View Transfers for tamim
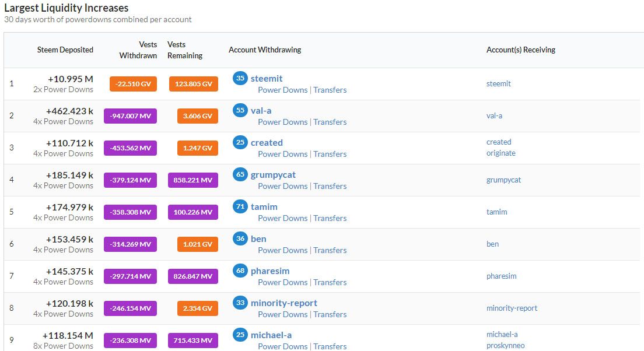Viewport: 644px width, 351px height. [x=330, y=218]
